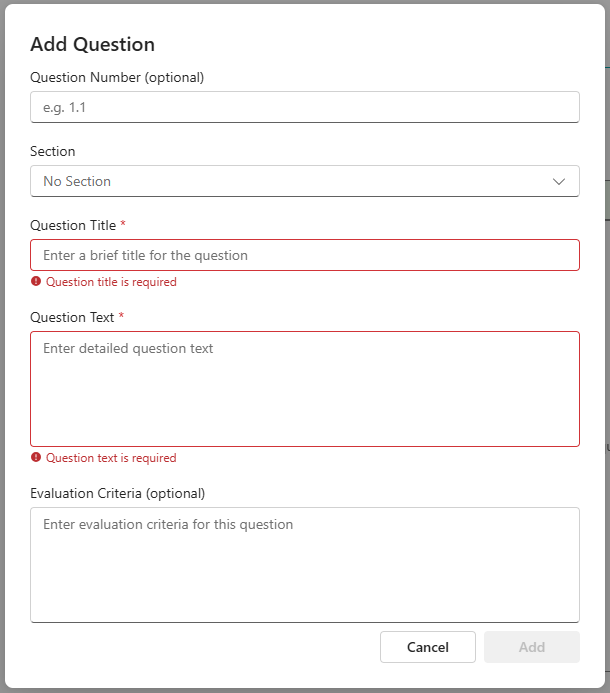Focus the Evaluation Criteria textarea

coord(305,565)
